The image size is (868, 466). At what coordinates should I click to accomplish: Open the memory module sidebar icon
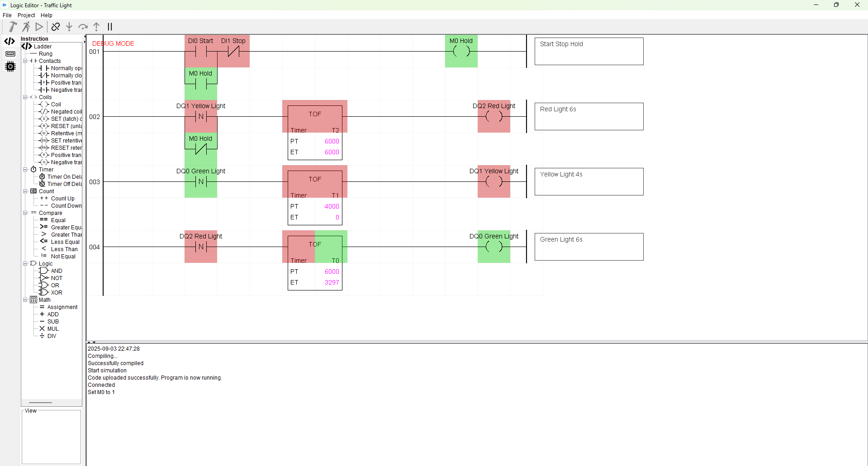point(10,54)
